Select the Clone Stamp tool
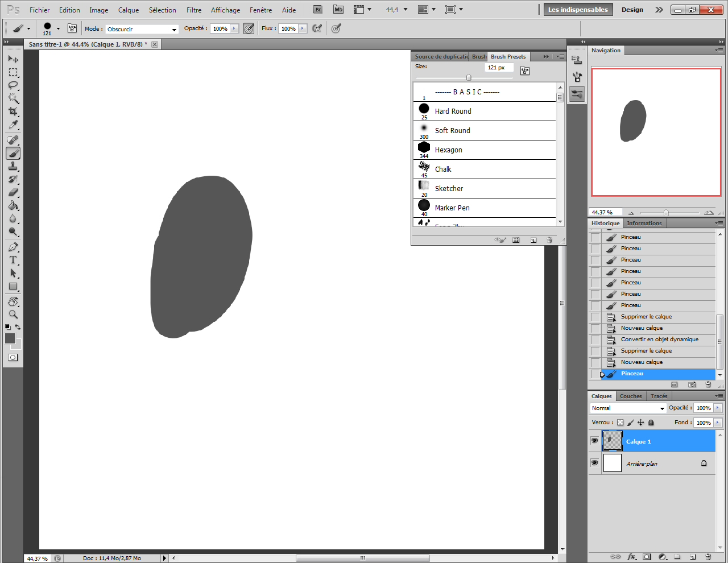Screen dimensions: 728x563 [13, 166]
